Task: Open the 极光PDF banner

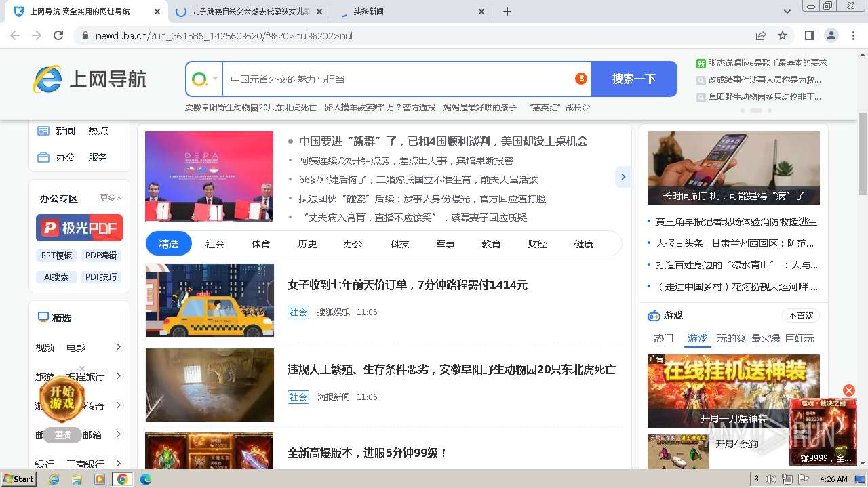Action: [79, 228]
